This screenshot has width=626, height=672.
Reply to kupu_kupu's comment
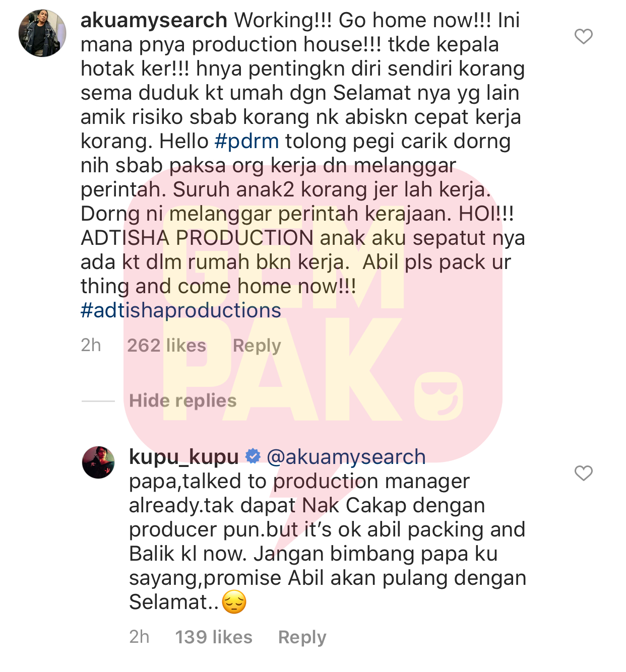(302, 637)
